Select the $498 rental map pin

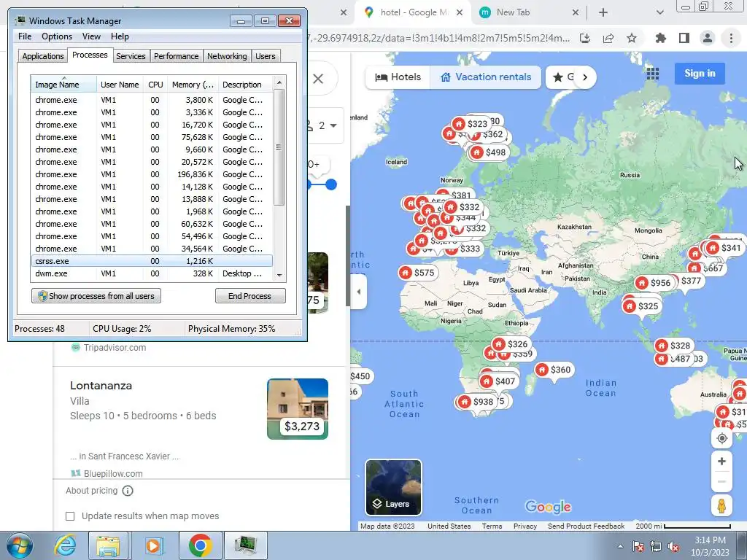pyautogui.click(x=489, y=152)
